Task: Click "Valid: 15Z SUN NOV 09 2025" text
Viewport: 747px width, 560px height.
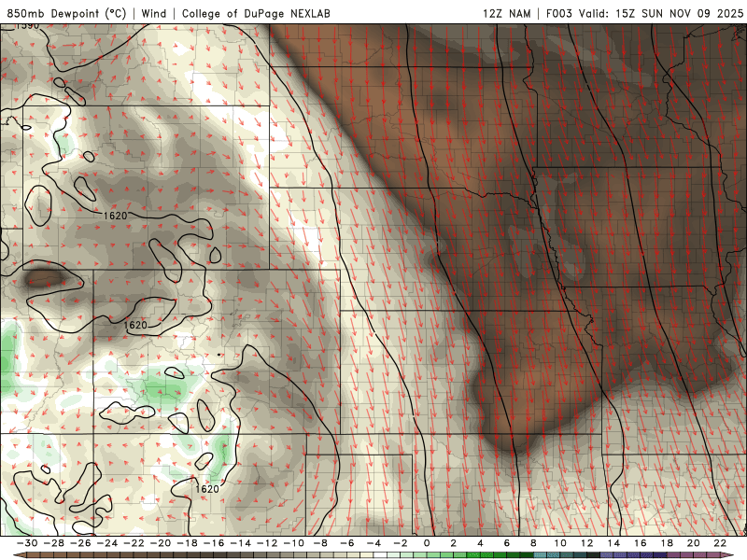Action: point(661,13)
